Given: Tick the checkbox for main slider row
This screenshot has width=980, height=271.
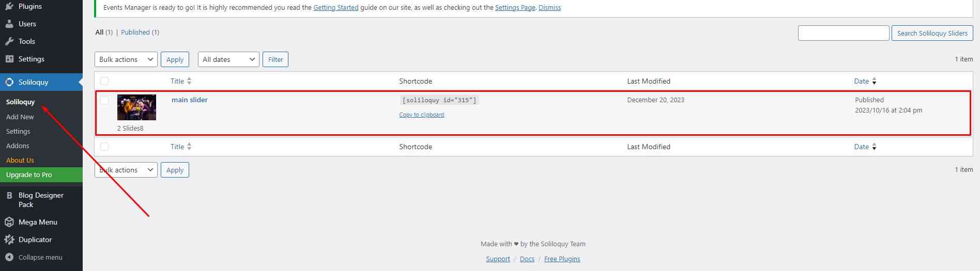Looking at the screenshot, I should pos(104,100).
